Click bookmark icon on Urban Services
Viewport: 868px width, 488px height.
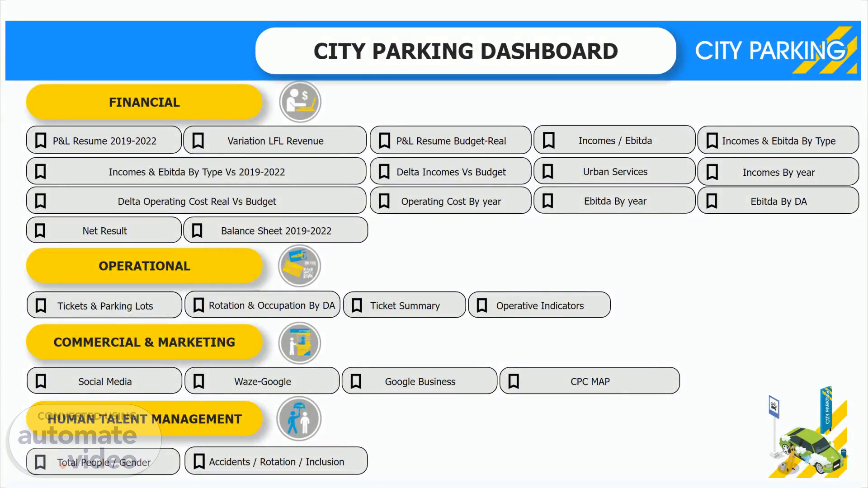tap(548, 171)
